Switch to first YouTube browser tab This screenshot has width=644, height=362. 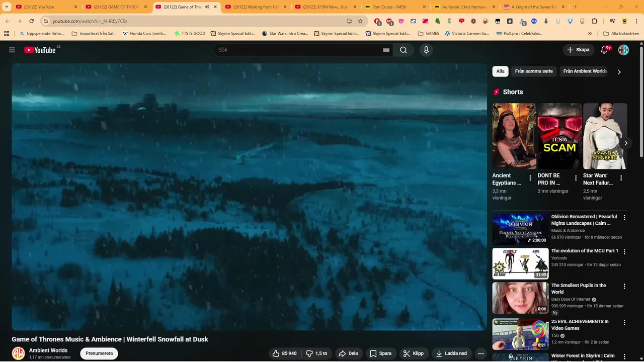pyautogui.click(x=46, y=7)
